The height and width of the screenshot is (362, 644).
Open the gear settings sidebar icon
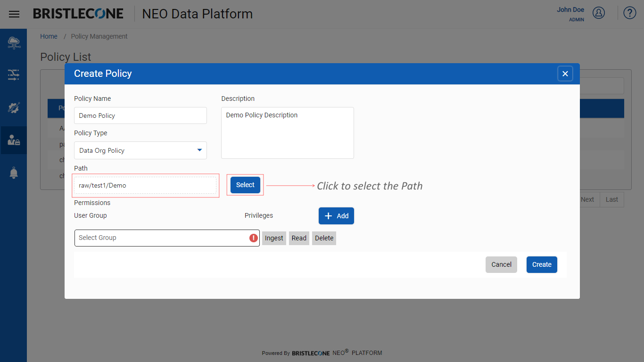pyautogui.click(x=14, y=107)
